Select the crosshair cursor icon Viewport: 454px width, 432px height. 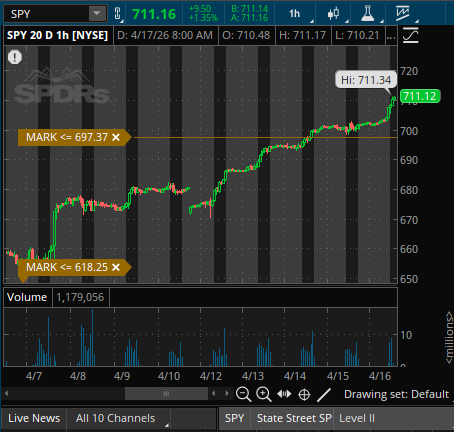point(304,395)
